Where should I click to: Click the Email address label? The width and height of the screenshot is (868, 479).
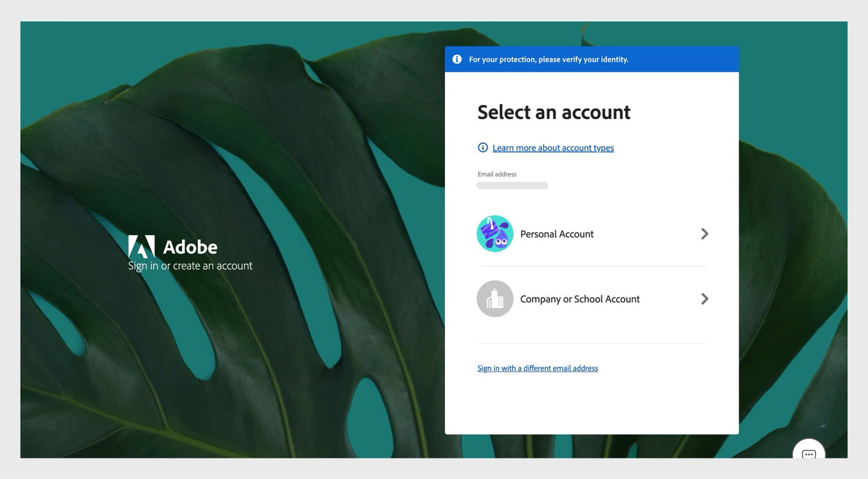(x=497, y=172)
